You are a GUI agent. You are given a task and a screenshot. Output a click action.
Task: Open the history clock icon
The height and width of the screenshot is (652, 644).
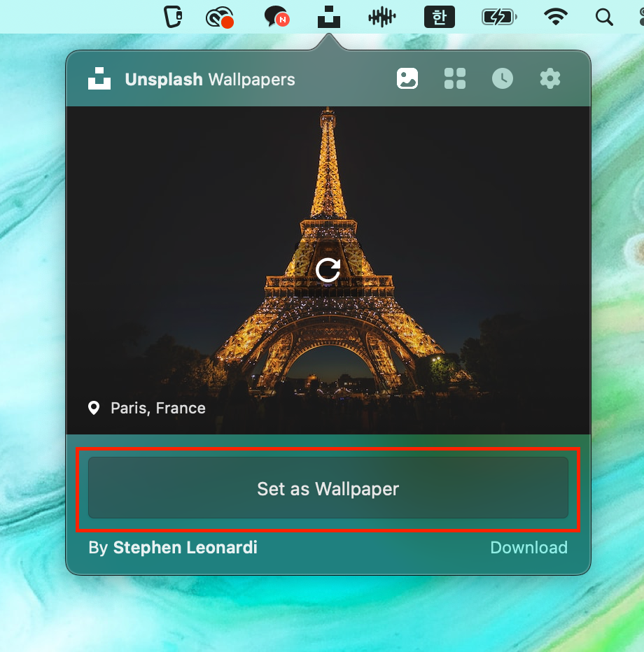[503, 78]
